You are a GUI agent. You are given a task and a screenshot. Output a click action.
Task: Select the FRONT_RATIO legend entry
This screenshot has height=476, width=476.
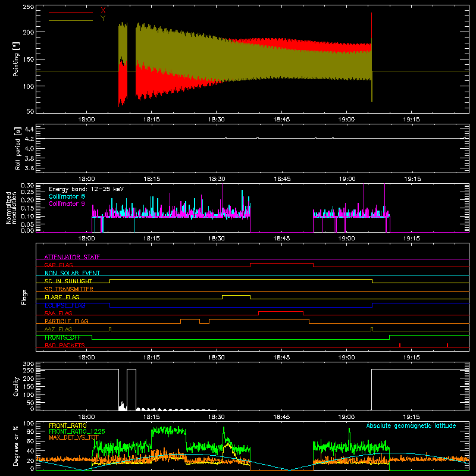pyautogui.click(x=68, y=425)
